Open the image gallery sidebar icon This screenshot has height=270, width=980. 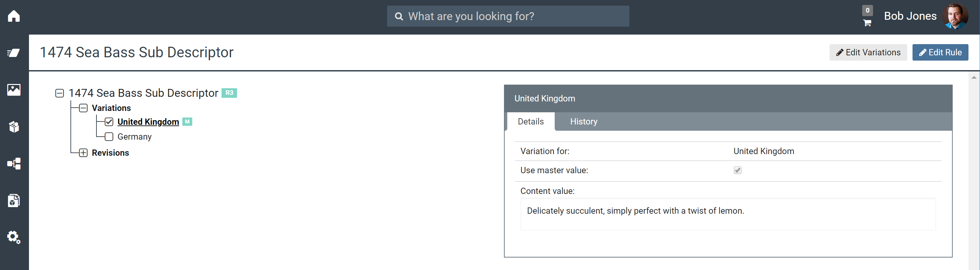pos(14,90)
